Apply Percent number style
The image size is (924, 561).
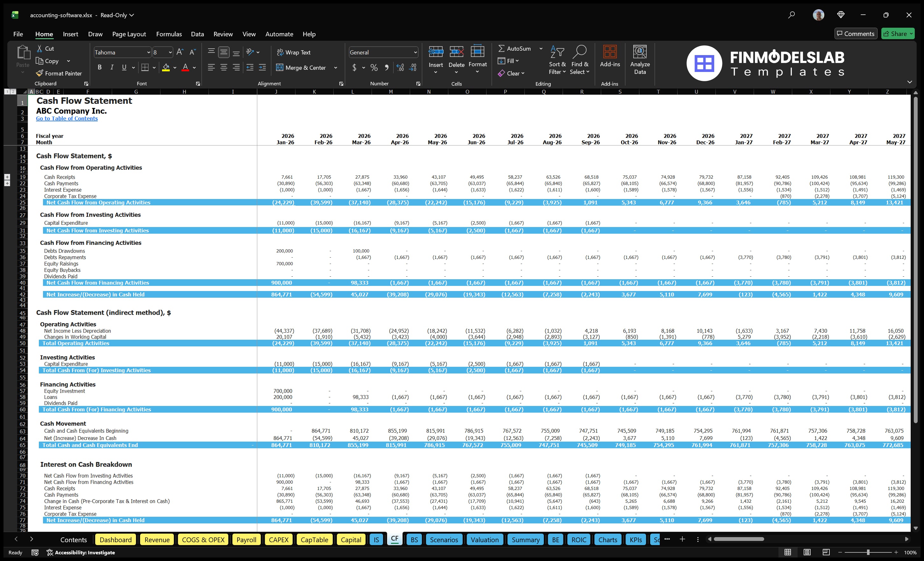[x=374, y=68]
